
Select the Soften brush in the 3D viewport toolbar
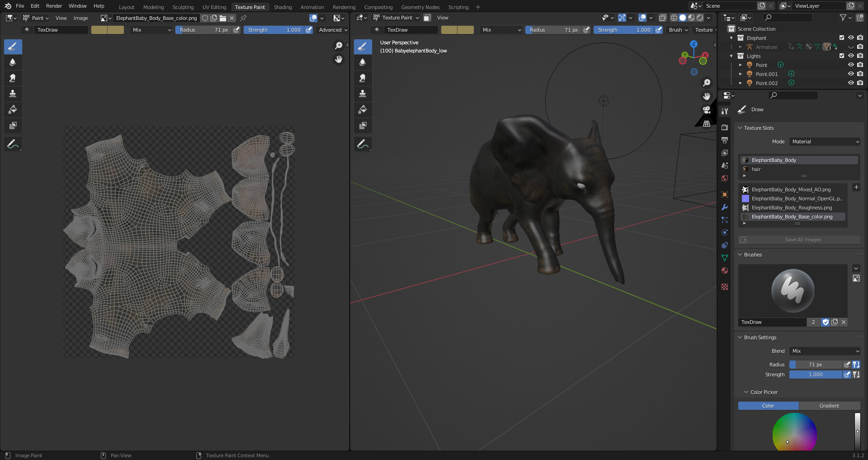click(x=363, y=62)
